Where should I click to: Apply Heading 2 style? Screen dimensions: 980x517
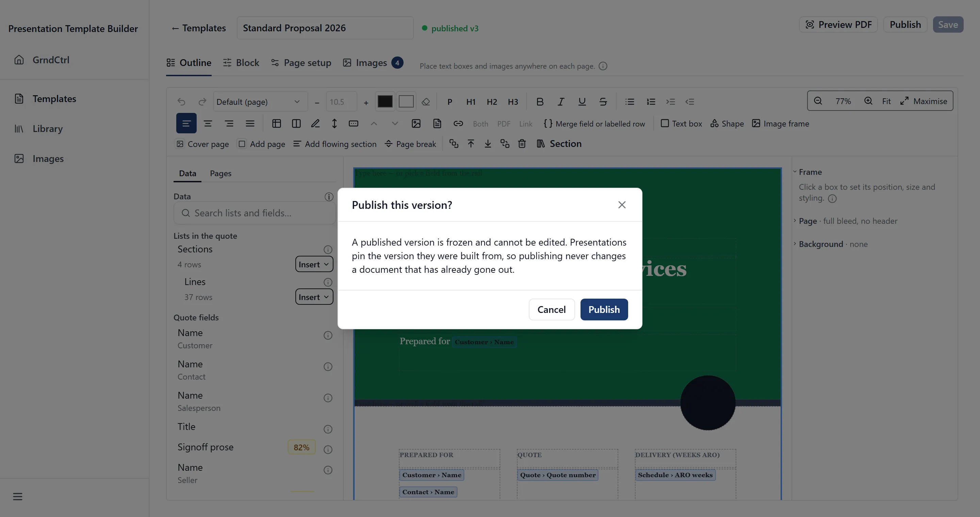point(492,101)
